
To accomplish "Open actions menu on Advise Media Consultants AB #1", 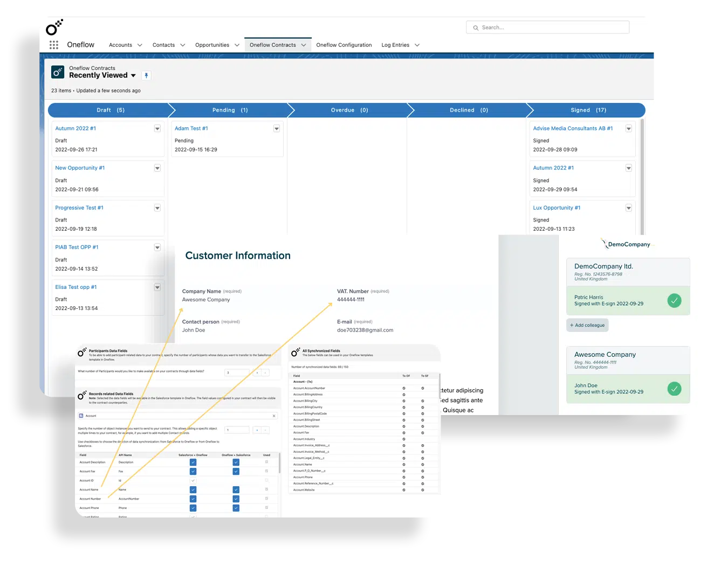I will pos(629,129).
